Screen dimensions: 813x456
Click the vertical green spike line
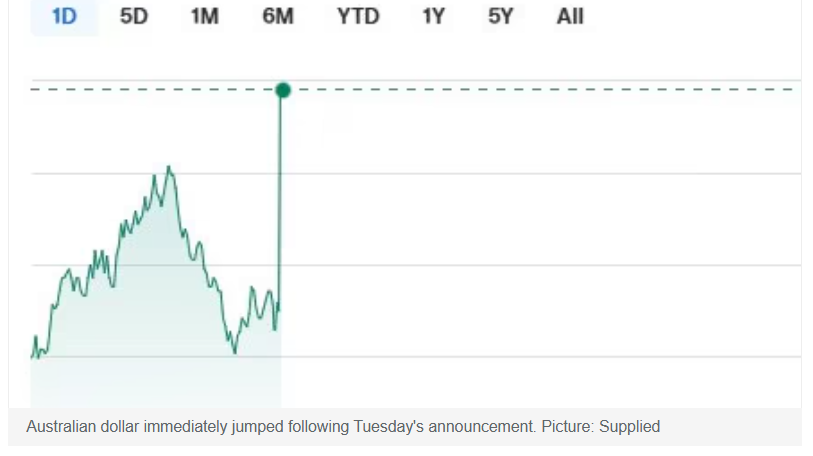[x=280, y=200]
